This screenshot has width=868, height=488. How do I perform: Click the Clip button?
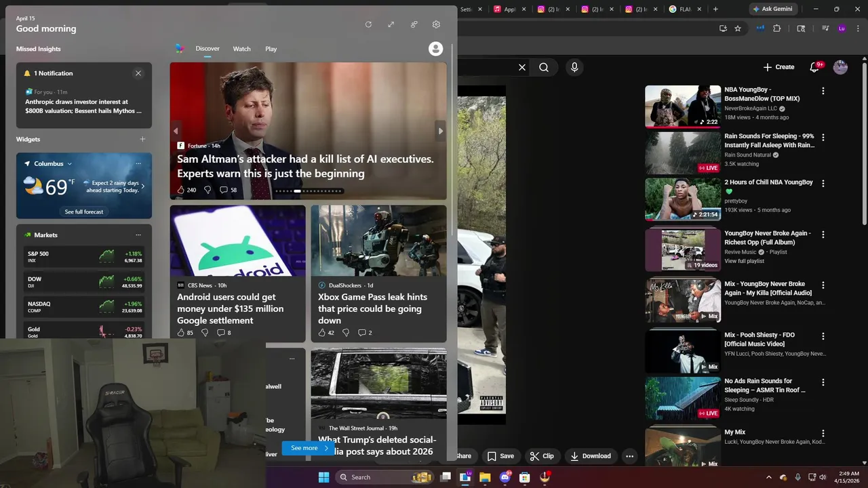(541, 456)
